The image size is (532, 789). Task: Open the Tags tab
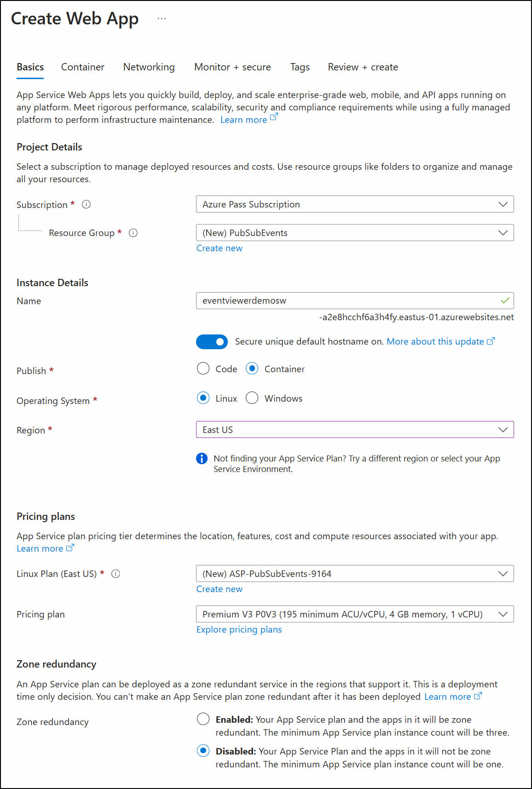pos(300,67)
